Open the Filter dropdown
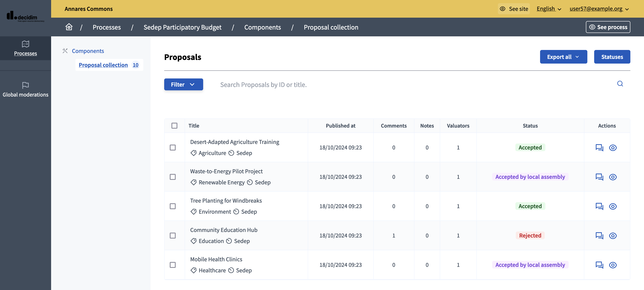 pos(184,84)
